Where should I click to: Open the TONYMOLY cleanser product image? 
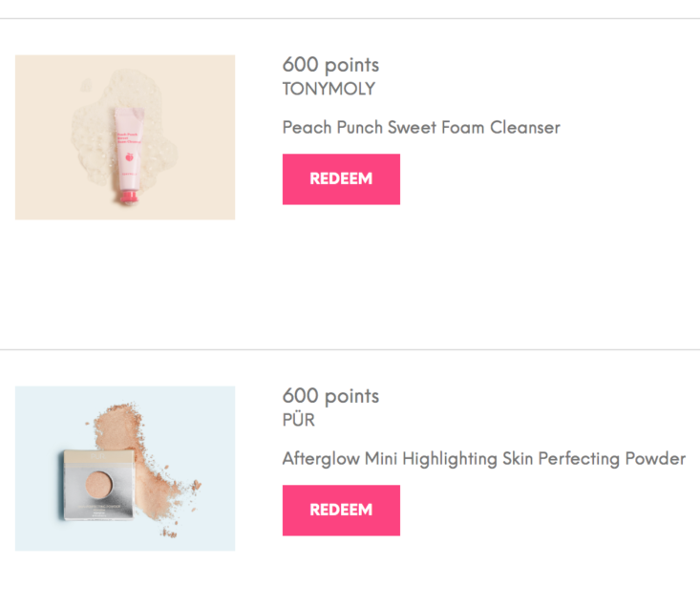pos(125,137)
